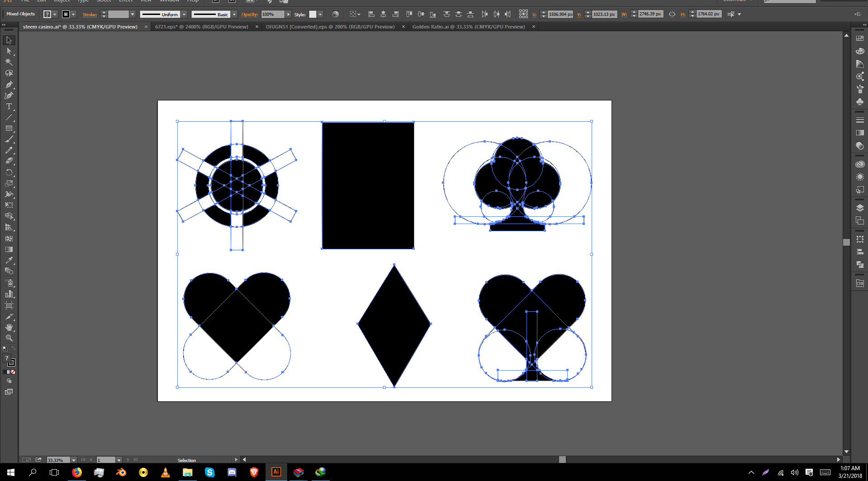Click vertical distribute center button
The width and height of the screenshot is (868, 481).
(458, 14)
